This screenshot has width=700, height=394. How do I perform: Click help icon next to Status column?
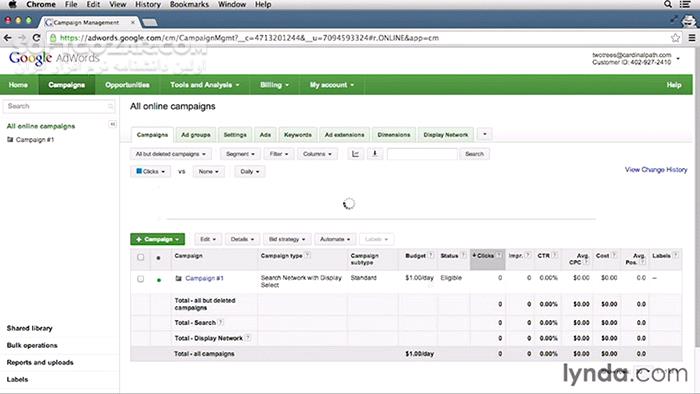[463, 255]
